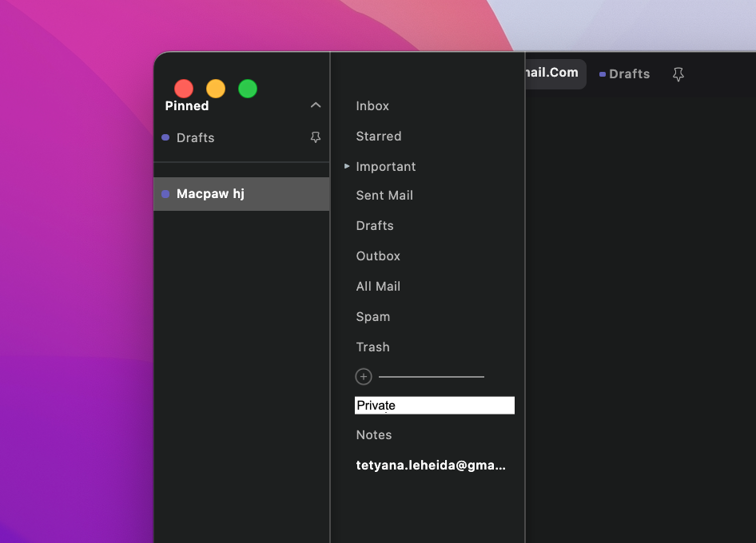
Task: Collapse the Pinned section
Action: tap(316, 105)
